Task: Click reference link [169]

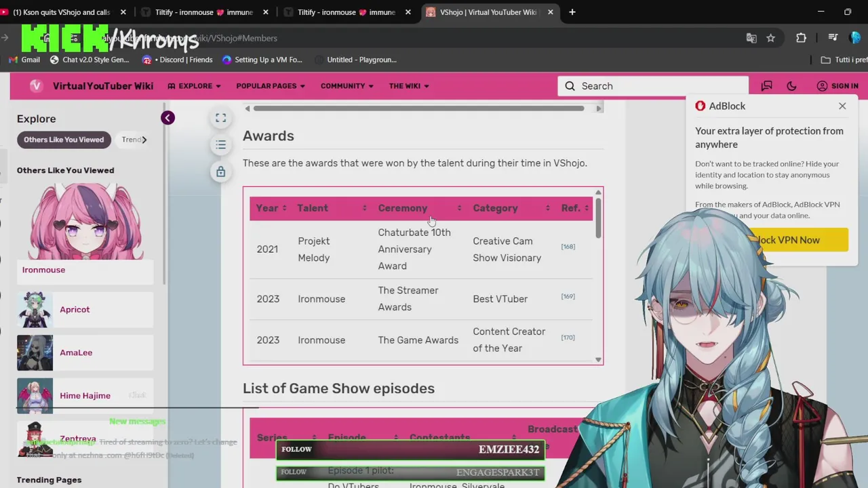Action: coord(568,296)
